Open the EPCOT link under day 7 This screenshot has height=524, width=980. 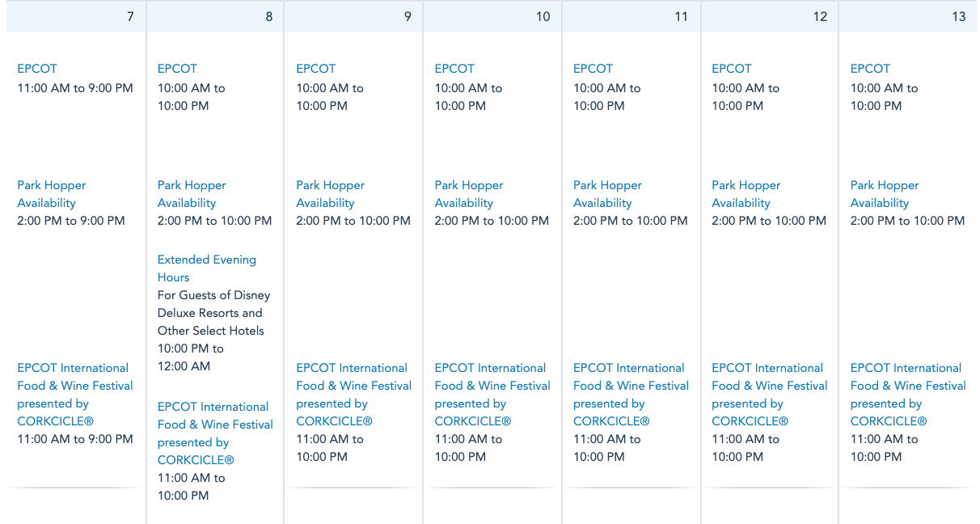[37, 69]
